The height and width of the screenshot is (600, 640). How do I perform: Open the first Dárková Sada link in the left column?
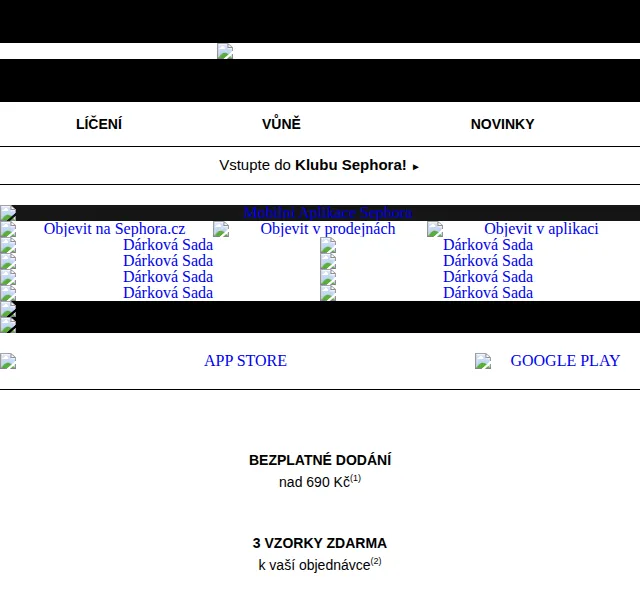point(168,245)
